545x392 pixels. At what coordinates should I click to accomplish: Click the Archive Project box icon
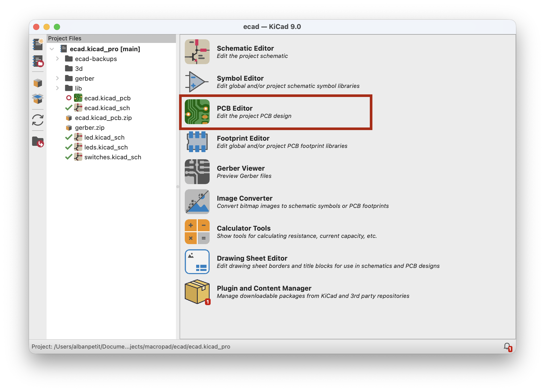tap(38, 83)
